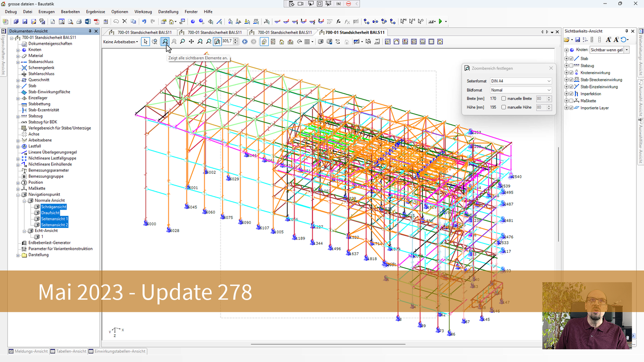
Task: Click the 'Zeigt alle sichtbaren Elemente' zoom icon
Action: coord(165,42)
